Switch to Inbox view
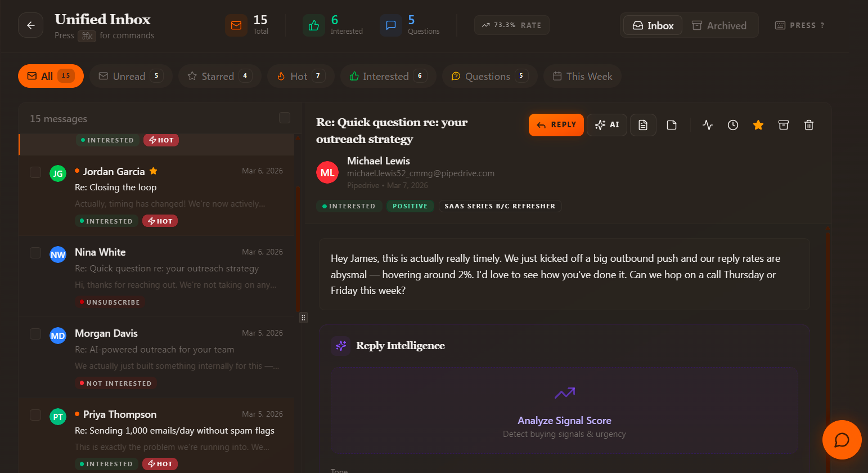This screenshot has width=868, height=473. (653, 25)
